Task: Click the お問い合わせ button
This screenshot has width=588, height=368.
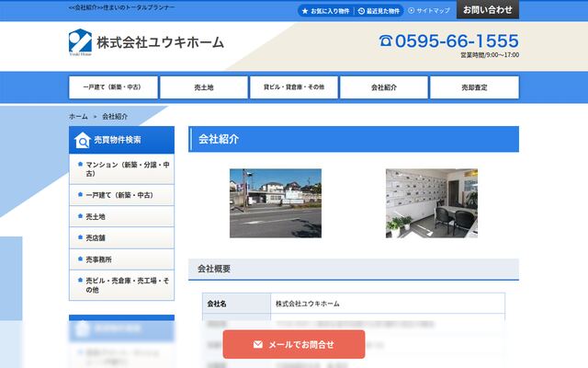Action: coord(488,9)
